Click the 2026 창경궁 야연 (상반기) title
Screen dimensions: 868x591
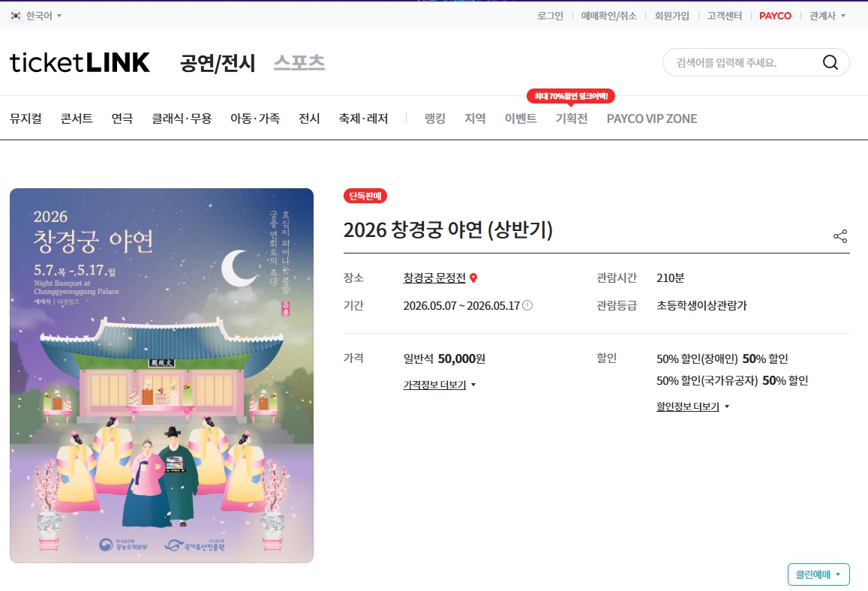coord(448,229)
